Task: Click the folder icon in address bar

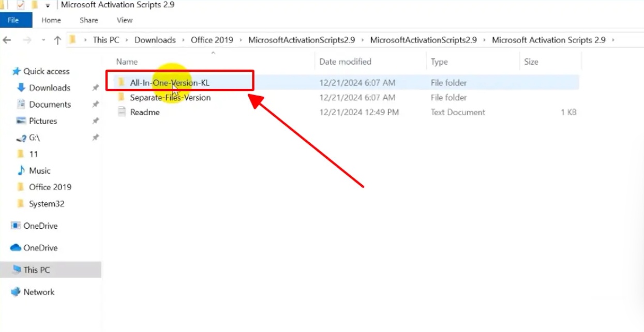Action: click(x=73, y=39)
